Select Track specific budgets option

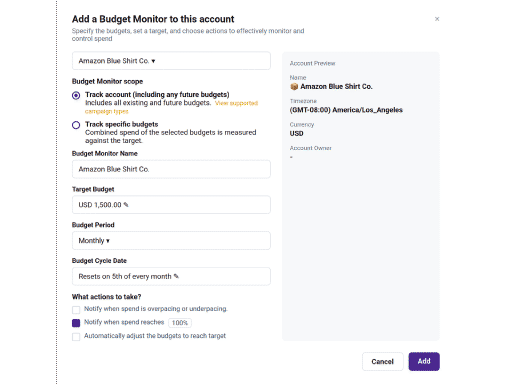[x=76, y=125]
